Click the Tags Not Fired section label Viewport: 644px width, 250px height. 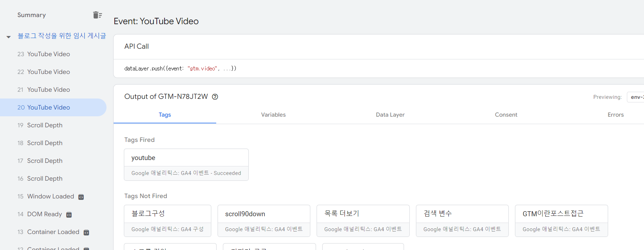(146, 196)
